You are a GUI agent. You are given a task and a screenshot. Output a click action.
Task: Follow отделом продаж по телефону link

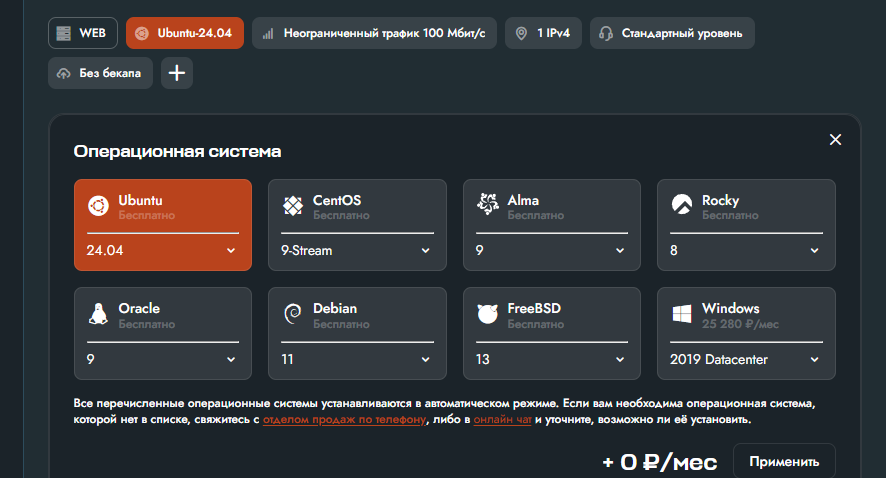(x=344, y=420)
